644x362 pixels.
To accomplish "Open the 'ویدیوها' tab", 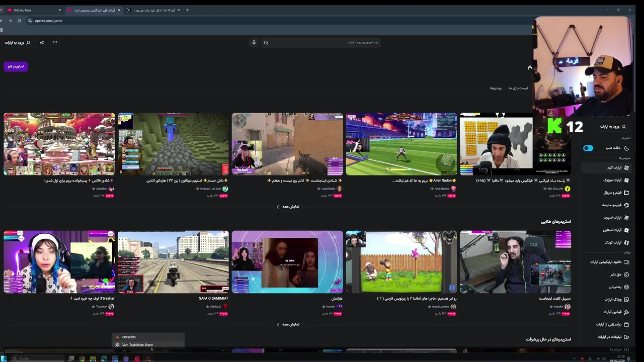I will click(496, 88).
